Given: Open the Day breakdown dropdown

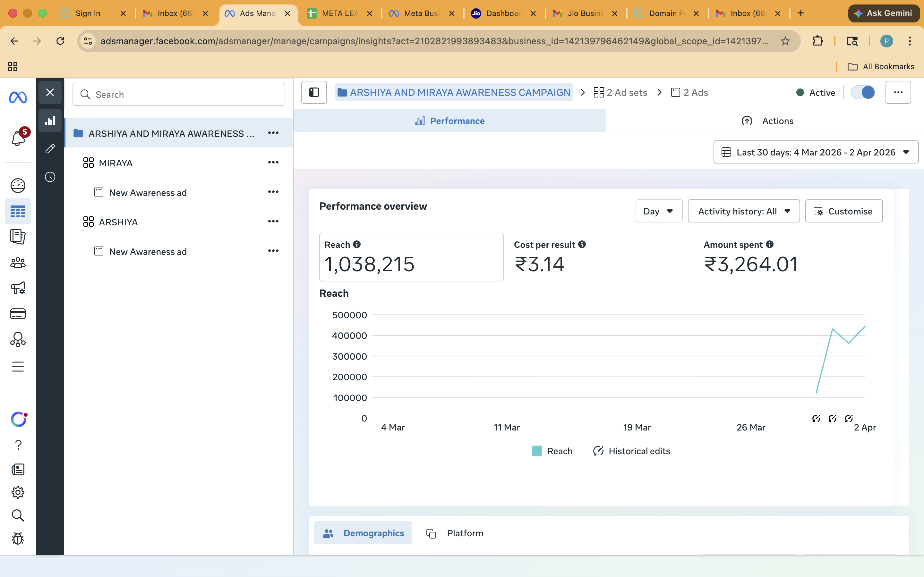Looking at the screenshot, I should pos(658,211).
